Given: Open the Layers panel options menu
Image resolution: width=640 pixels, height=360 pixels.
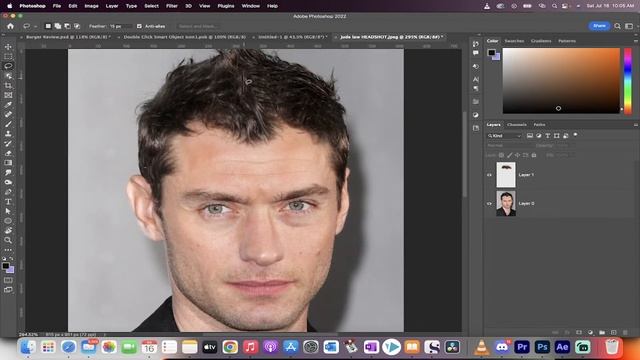Looking at the screenshot, I should coord(636,125).
